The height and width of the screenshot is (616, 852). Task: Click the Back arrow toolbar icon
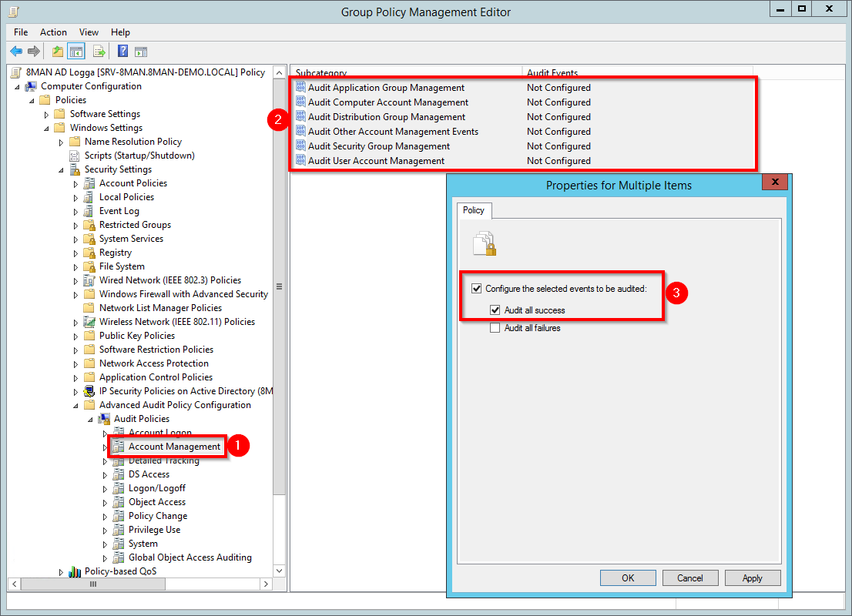coord(16,52)
